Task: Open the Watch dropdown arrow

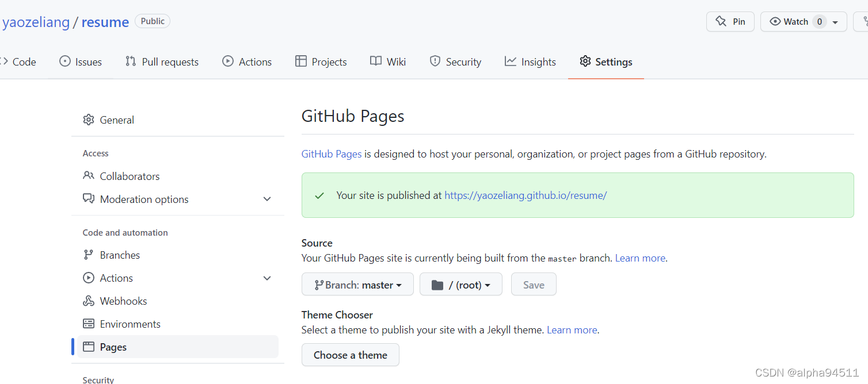Action: [835, 22]
